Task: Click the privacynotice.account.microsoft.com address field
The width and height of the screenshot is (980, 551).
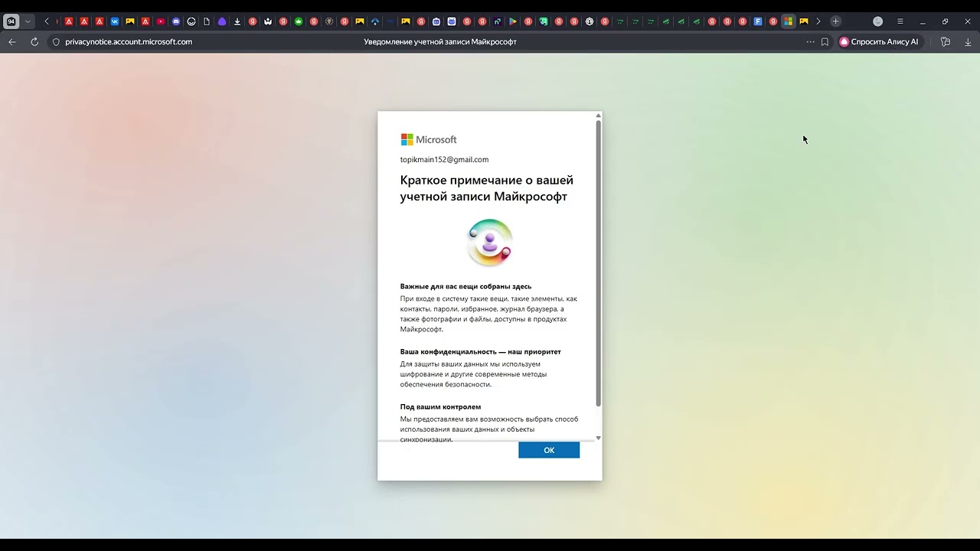Action: (x=129, y=42)
